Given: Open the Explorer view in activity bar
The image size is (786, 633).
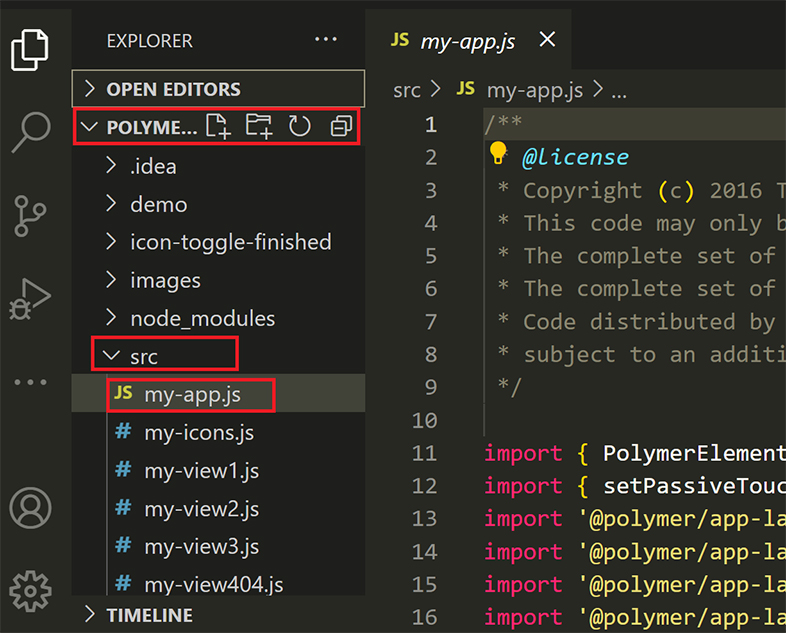Looking at the screenshot, I should (x=30, y=50).
